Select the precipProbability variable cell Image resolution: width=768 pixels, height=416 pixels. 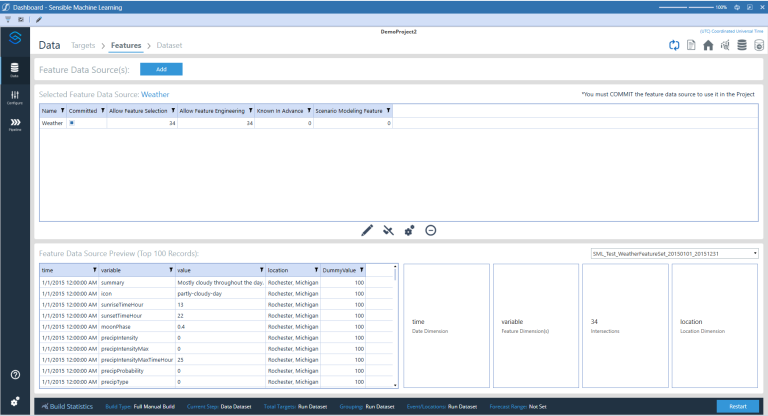[x=137, y=371]
